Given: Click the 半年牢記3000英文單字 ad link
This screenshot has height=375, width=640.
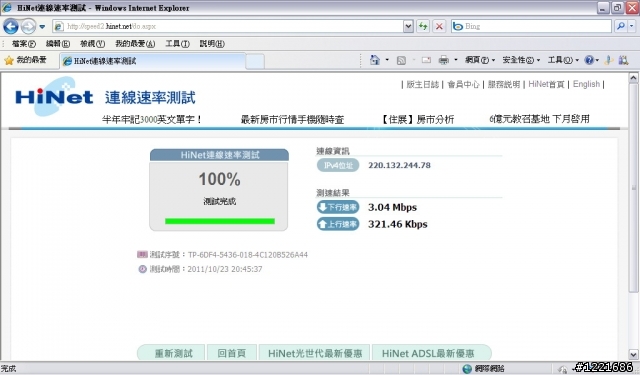Looking at the screenshot, I should click(152, 120).
